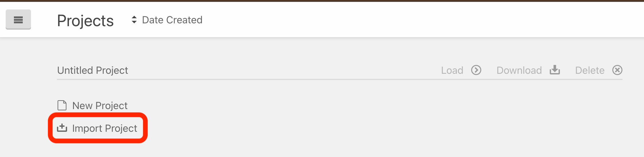644x157 pixels.
Task: Load the Untitled Project
Action: [x=461, y=70]
